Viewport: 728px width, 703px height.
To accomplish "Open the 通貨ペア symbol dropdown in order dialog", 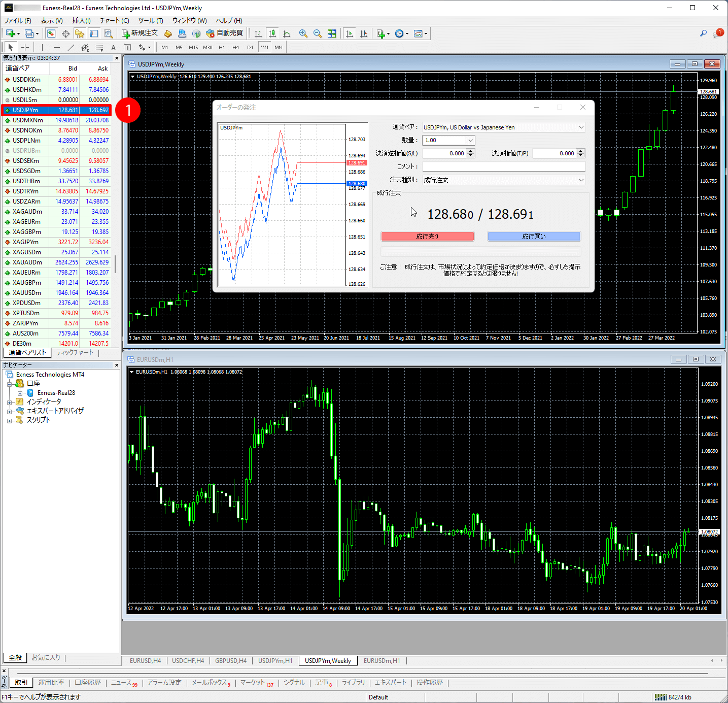I will click(504, 127).
